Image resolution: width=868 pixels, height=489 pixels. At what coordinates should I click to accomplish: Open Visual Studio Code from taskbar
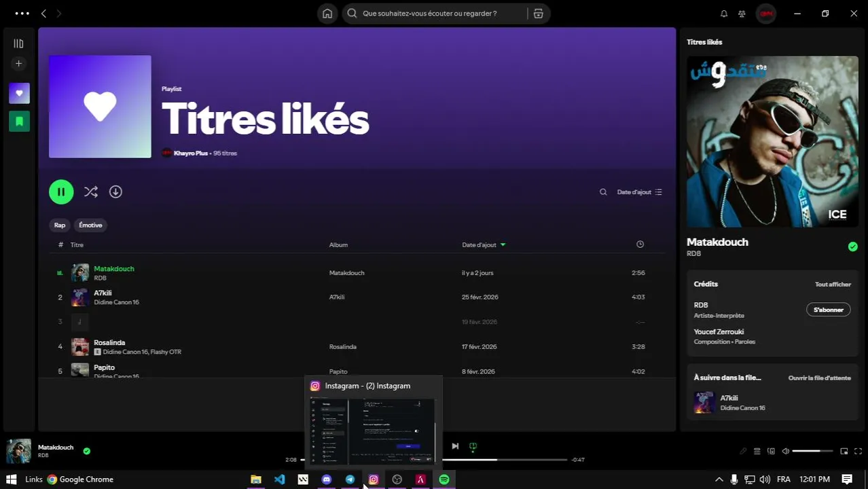pos(279,479)
